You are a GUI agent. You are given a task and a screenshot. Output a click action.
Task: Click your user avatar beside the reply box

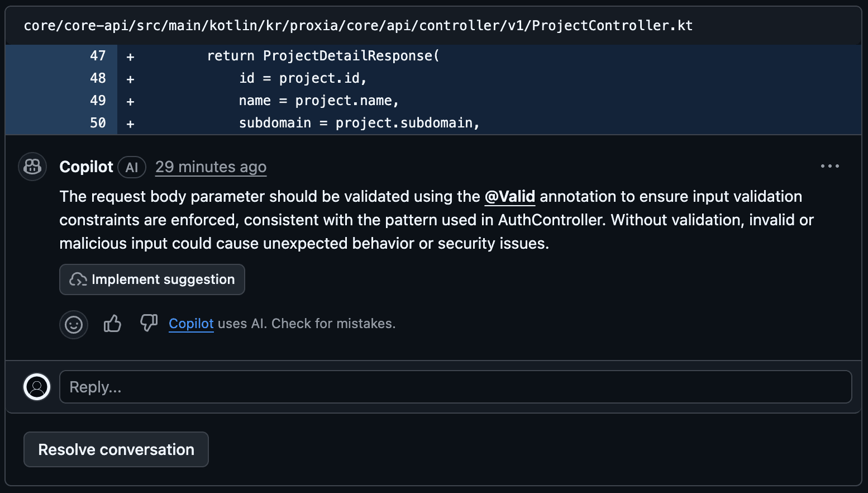click(x=36, y=386)
